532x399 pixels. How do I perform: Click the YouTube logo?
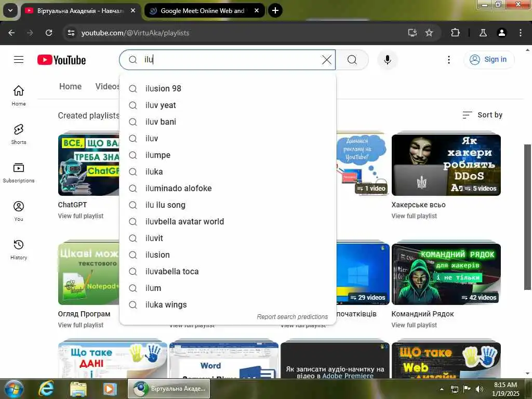pos(61,60)
